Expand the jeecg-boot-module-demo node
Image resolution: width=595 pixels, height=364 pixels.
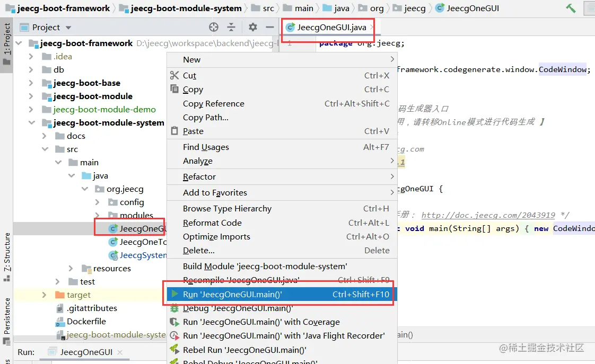coord(31,110)
